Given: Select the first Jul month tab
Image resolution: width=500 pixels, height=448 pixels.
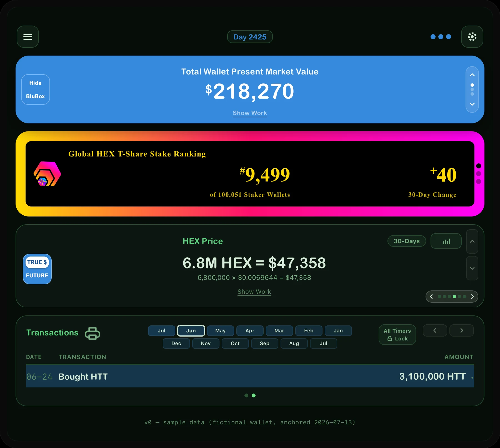Looking at the screenshot, I should [x=162, y=331].
